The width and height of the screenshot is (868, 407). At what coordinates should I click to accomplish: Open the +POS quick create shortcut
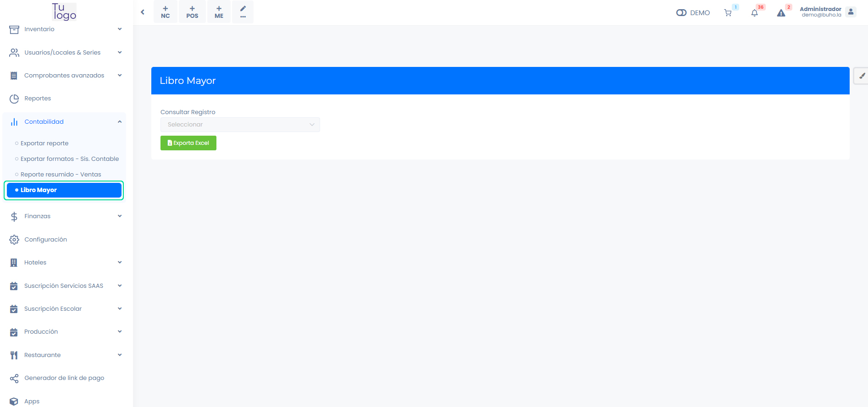tap(192, 11)
